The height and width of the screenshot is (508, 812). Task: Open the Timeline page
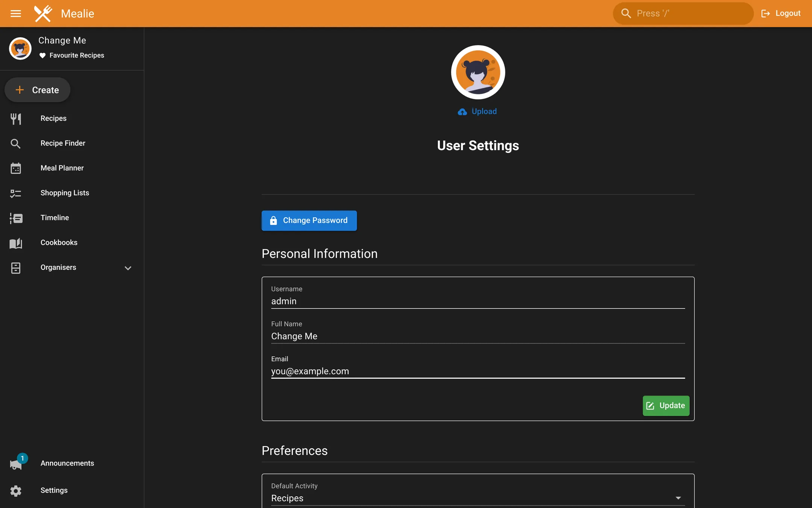click(x=55, y=217)
